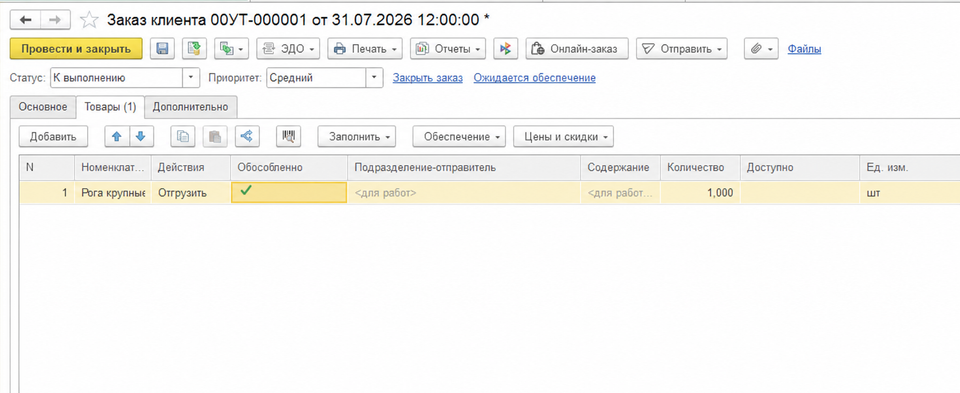Image resolution: width=960 pixels, height=393 pixels.
Task: Click the Количество value 1,000
Action: coord(700,192)
